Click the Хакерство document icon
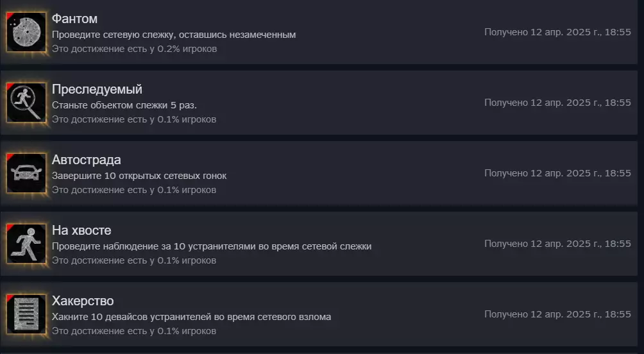 pos(26,314)
